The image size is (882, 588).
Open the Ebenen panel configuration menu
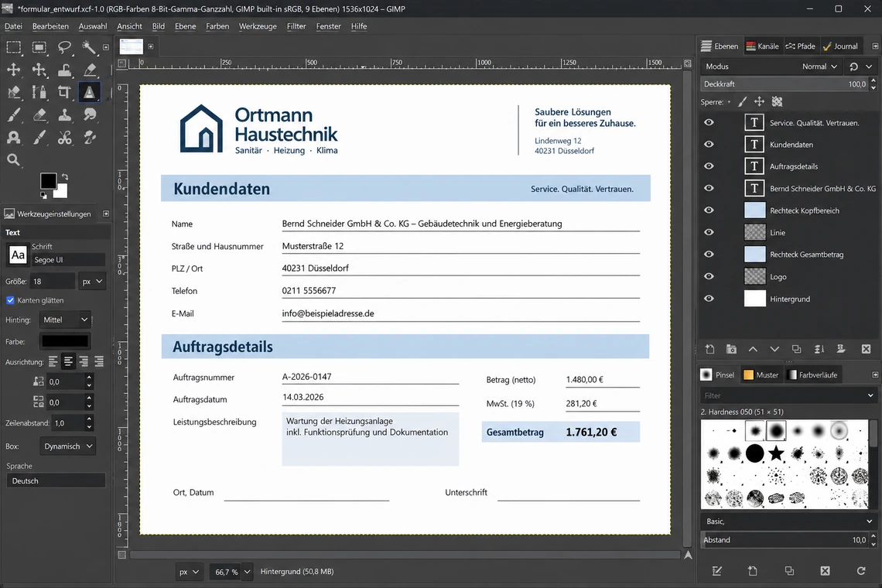tap(875, 46)
